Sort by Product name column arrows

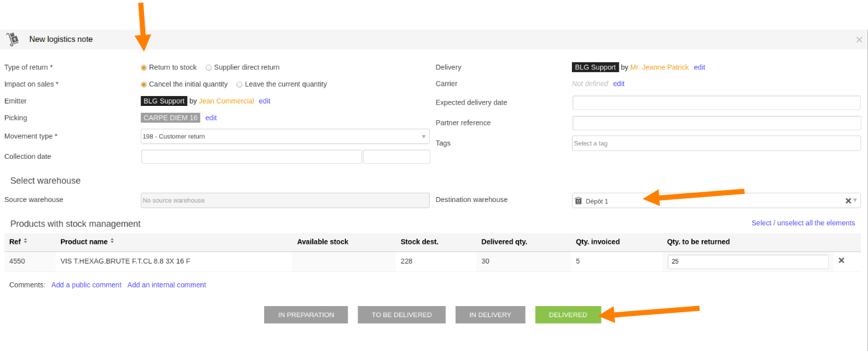[x=112, y=241]
